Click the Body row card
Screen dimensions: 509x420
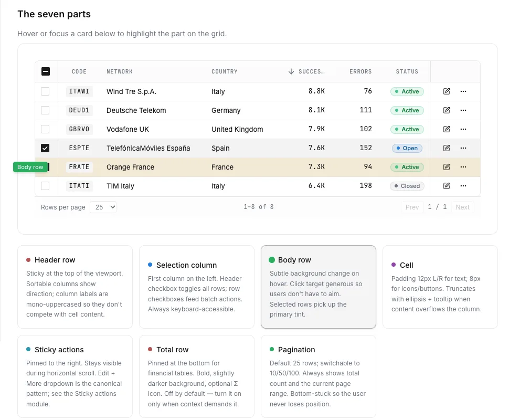coord(319,287)
